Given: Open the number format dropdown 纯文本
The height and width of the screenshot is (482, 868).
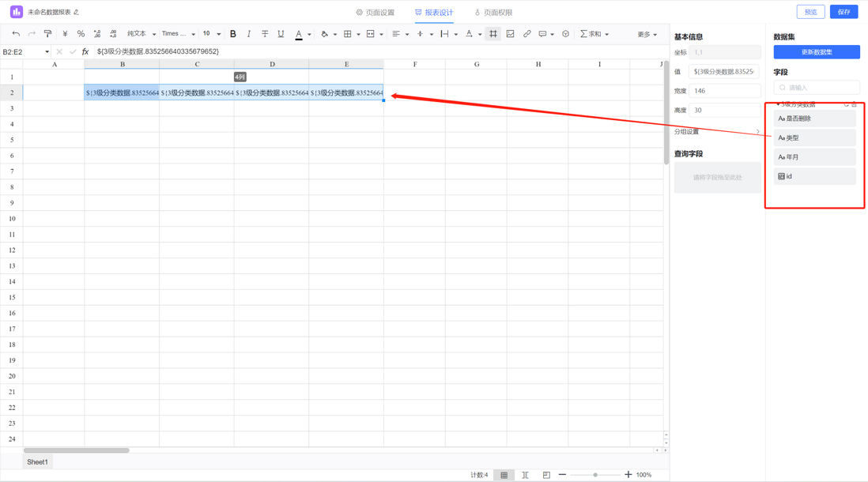Looking at the screenshot, I should coord(142,34).
